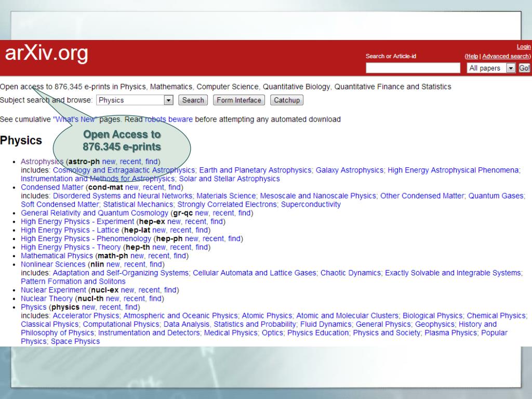Open Strongly Correlated Electrons link

coord(227,204)
